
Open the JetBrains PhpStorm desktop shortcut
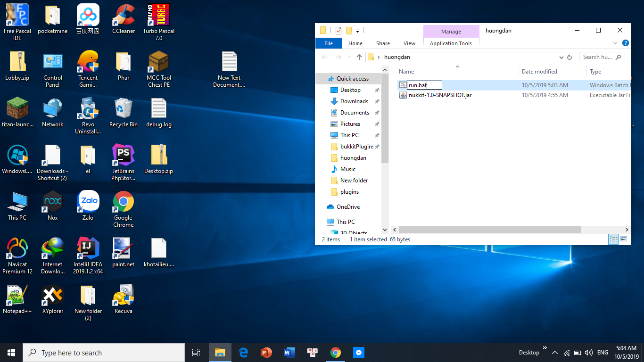click(123, 156)
